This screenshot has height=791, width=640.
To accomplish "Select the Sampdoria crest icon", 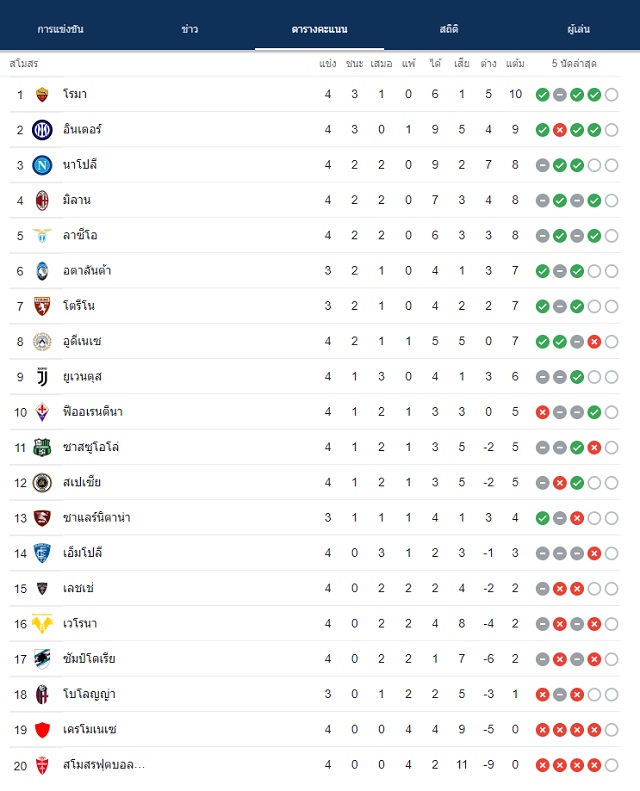I will coord(42,659).
